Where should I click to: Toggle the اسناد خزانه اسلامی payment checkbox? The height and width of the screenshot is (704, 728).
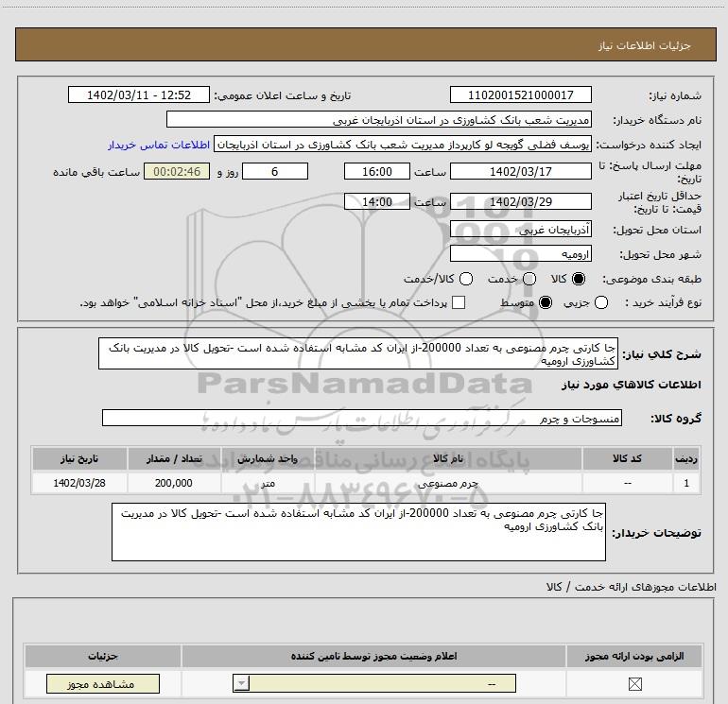459,302
